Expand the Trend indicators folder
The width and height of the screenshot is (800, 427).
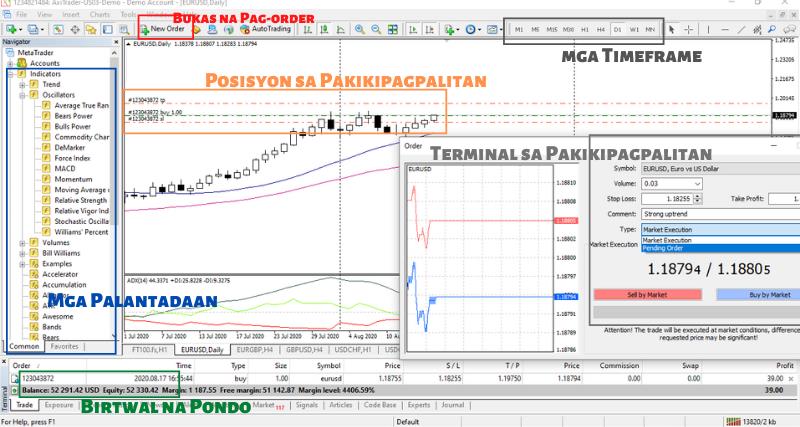pyautogui.click(x=22, y=85)
